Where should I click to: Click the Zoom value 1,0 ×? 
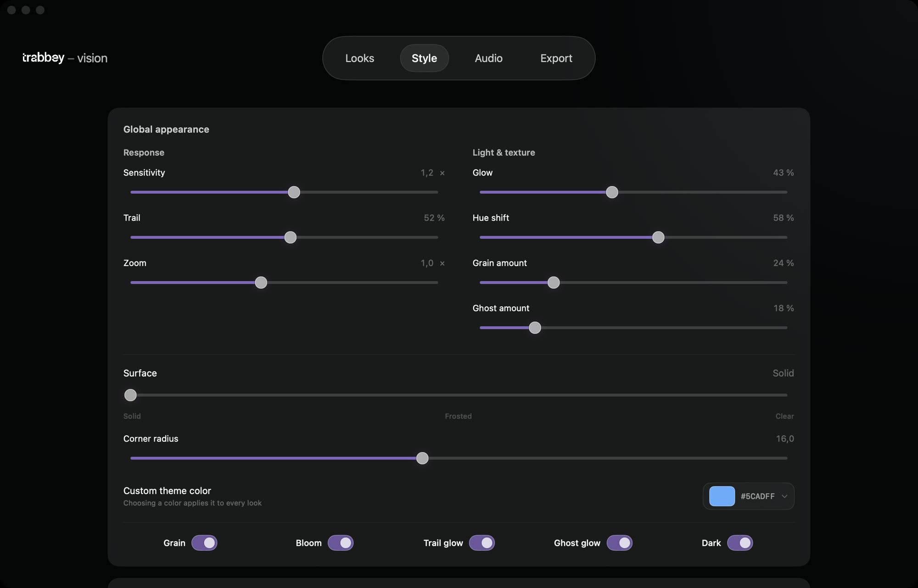432,263
